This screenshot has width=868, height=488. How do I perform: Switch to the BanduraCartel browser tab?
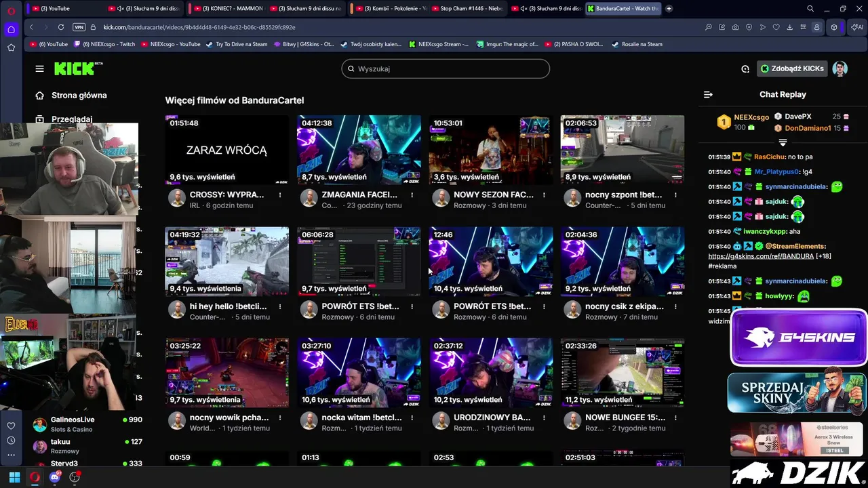(623, 9)
